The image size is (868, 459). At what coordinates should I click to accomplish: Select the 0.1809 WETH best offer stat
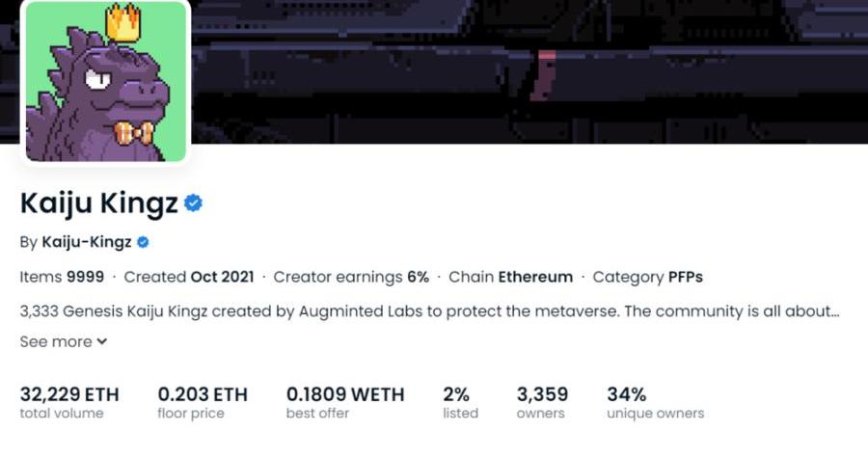(345, 402)
